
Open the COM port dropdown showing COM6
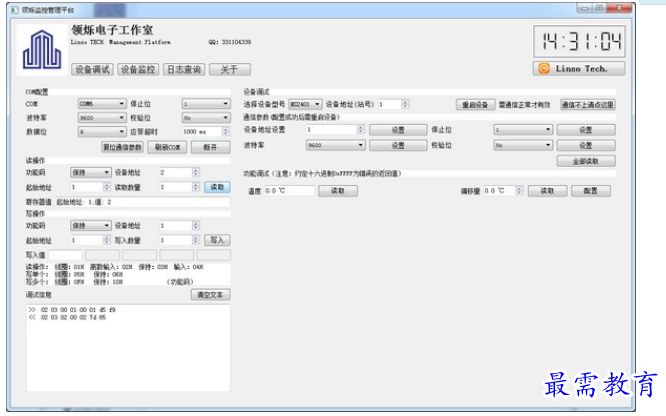tap(102, 104)
